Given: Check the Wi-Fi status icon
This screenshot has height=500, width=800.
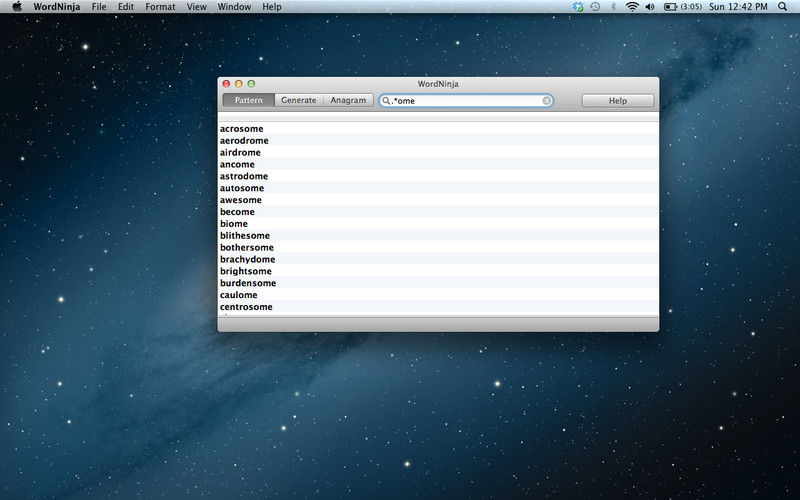Looking at the screenshot, I should (632, 7).
